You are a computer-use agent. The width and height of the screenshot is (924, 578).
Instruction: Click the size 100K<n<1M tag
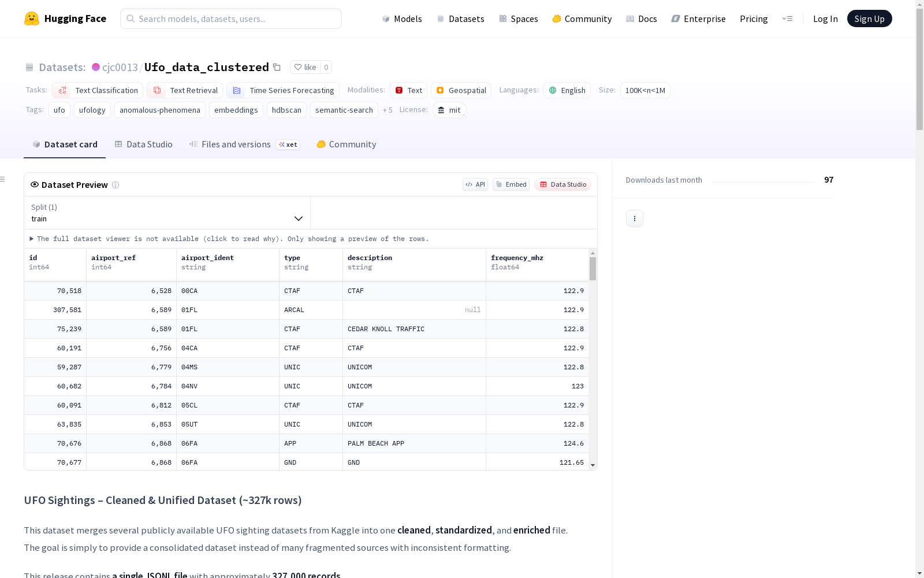(x=645, y=90)
